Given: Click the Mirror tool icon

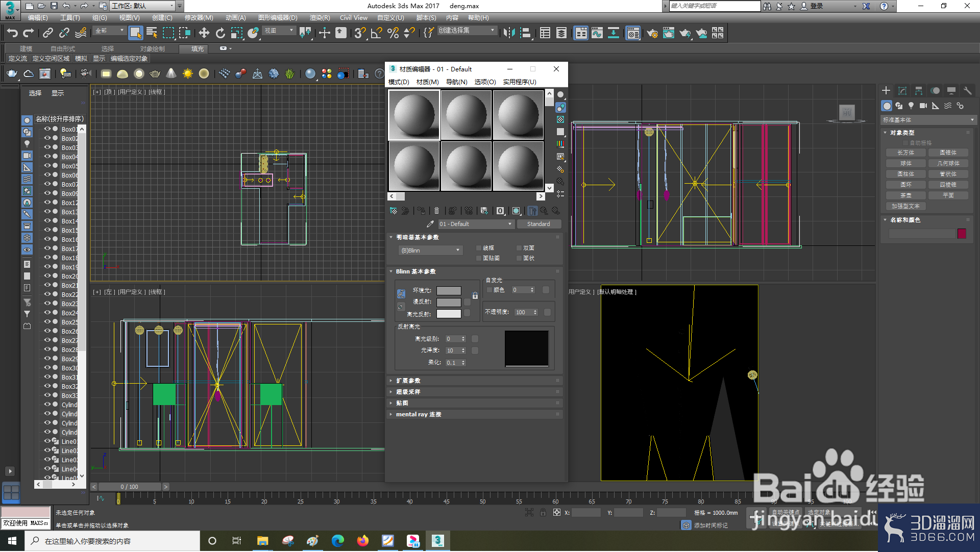Looking at the screenshot, I should pos(509,33).
